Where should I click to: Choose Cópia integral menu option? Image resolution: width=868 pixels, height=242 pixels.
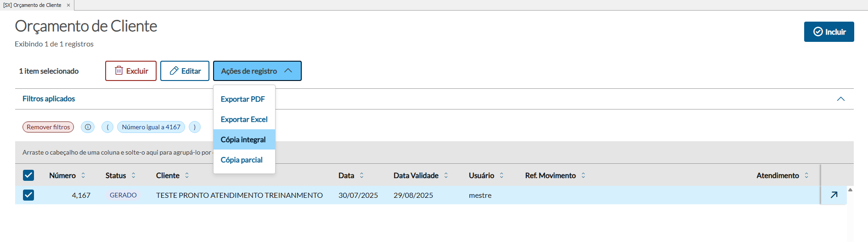click(243, 139)
